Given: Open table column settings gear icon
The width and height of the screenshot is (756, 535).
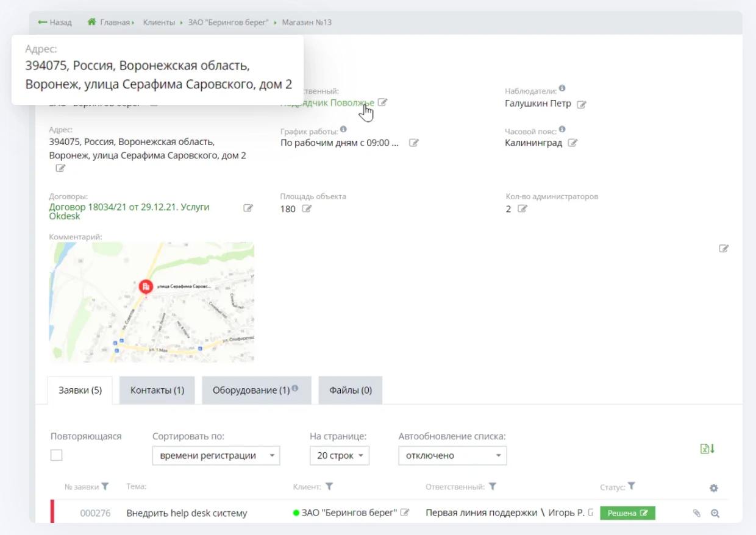Looking at the screenshot, I should [x=714, y=488].
